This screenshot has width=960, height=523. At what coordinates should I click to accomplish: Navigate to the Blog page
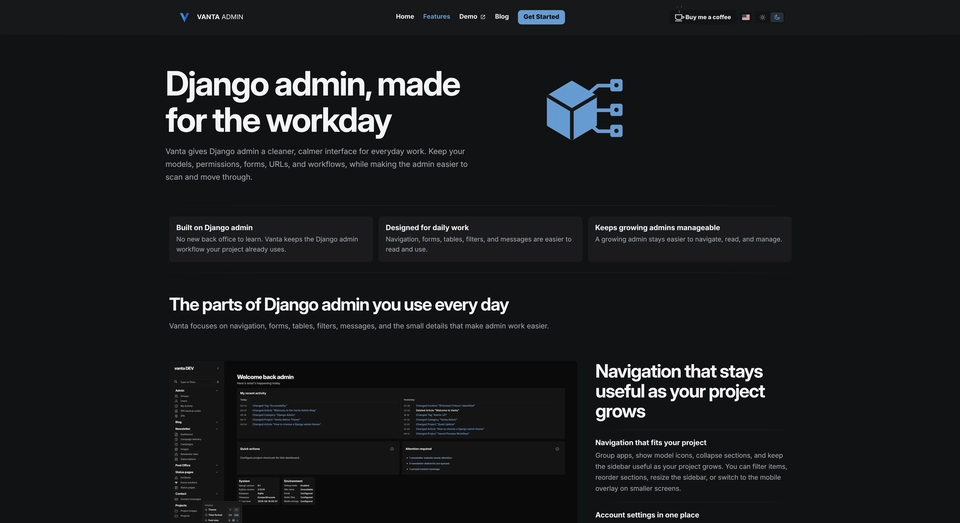pos(501,17)
